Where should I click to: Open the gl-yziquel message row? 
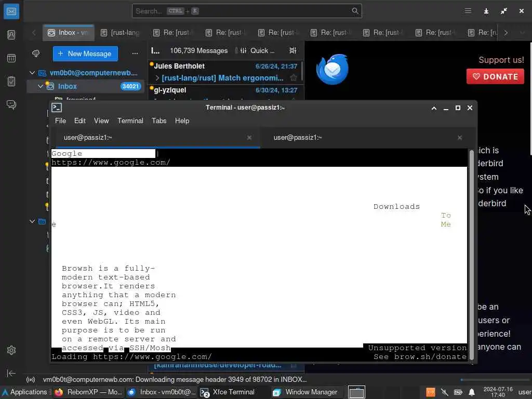click(x=224, y=92)
